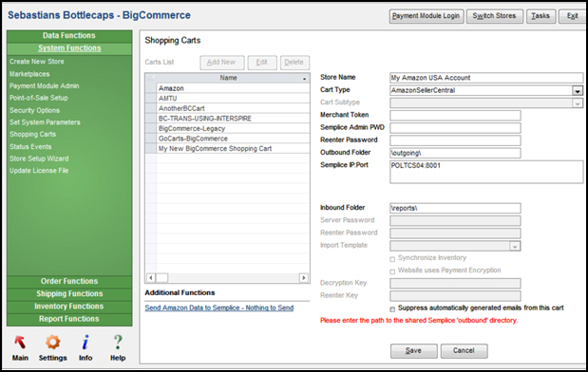The width and height of the screenshot is (588, 372).
Task: Cancel the cart changes
Action: point(464,351)
